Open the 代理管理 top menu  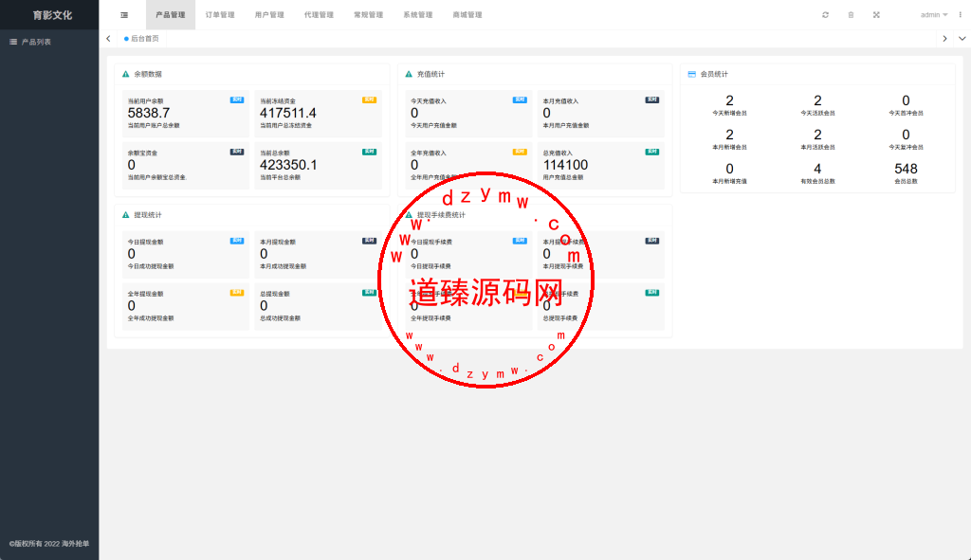(319, 15)
